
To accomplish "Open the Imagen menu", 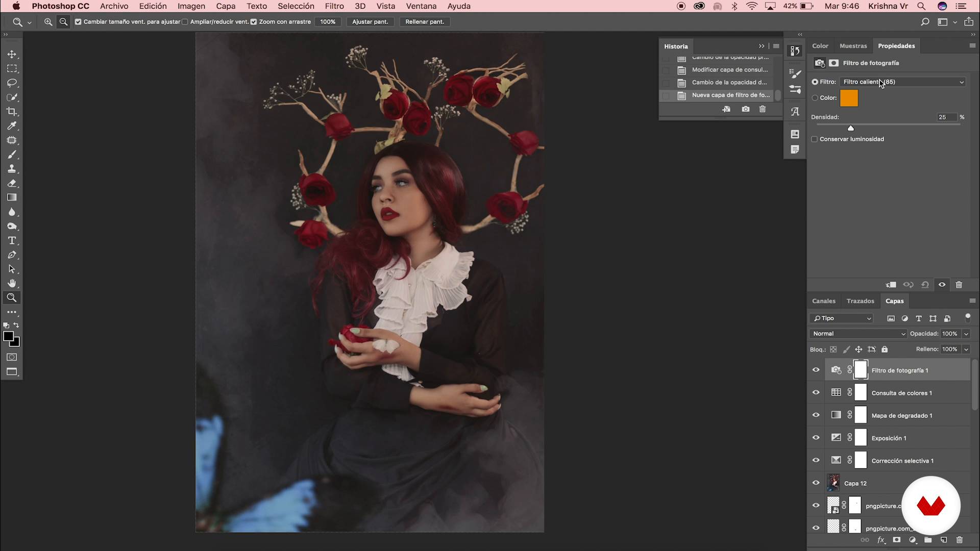I will (191, 6).
